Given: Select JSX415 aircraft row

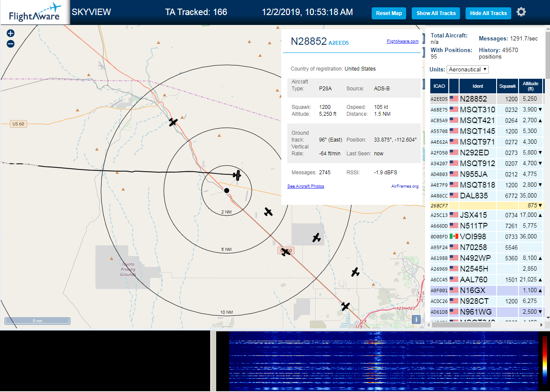Looking at the screenshot, I should point(487,215).
